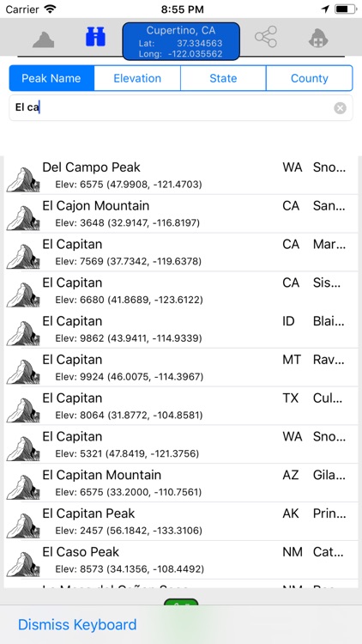Tap the Cupertino, CA location box
362x644 pixels.
(x=181, y=41)
